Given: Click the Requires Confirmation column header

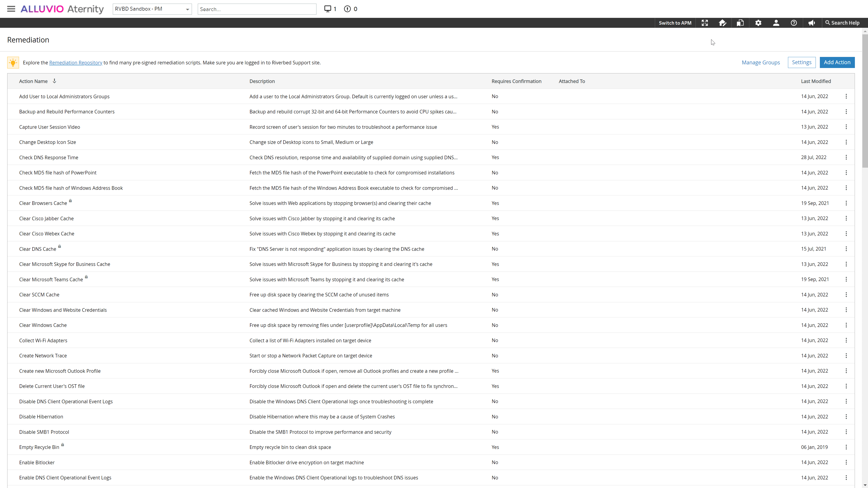Looking at the screenshot, I should (x=516, y=81).
